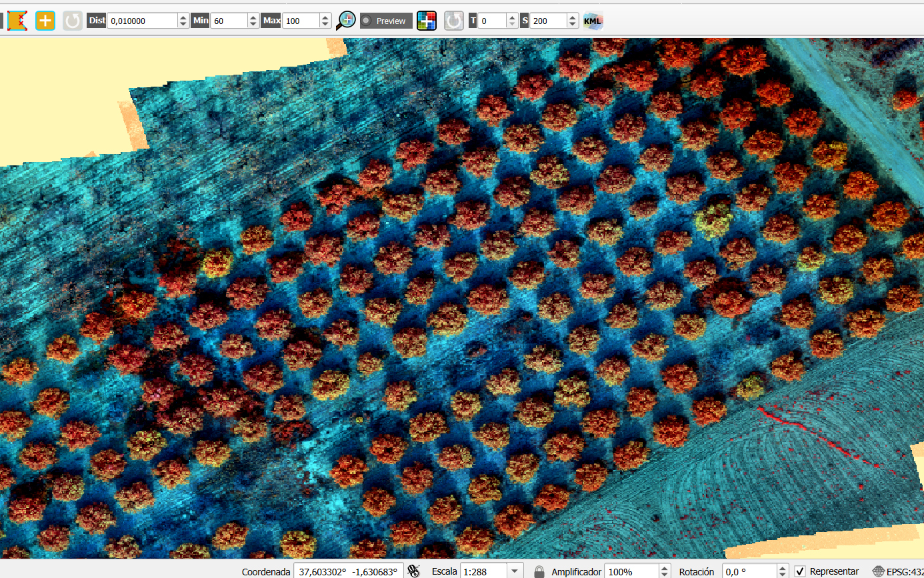Click the orange polygon with red crosses icon

[17, 21]
